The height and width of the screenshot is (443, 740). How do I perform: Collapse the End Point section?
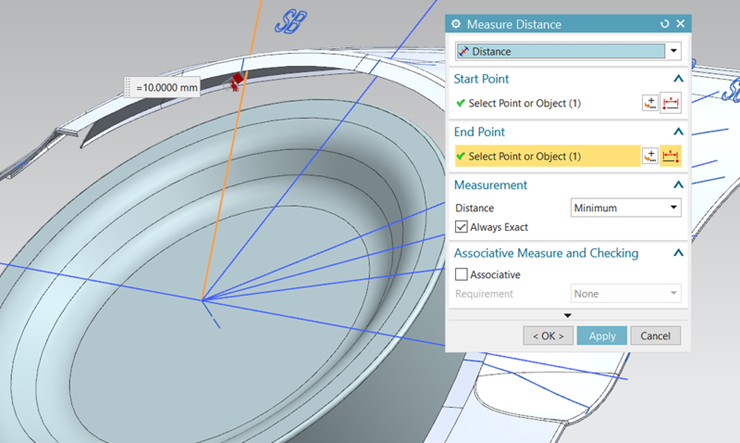coord(678,132)
